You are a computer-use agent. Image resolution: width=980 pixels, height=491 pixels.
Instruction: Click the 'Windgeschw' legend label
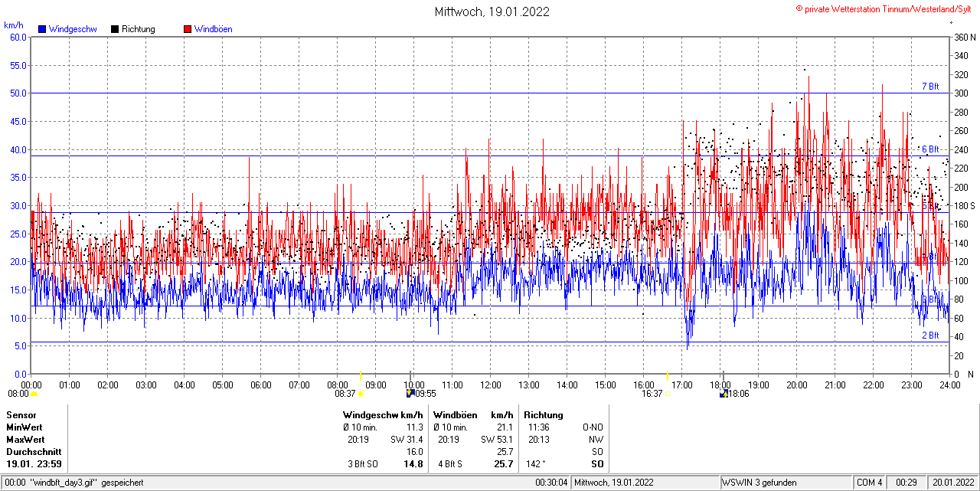click(72, 29)
